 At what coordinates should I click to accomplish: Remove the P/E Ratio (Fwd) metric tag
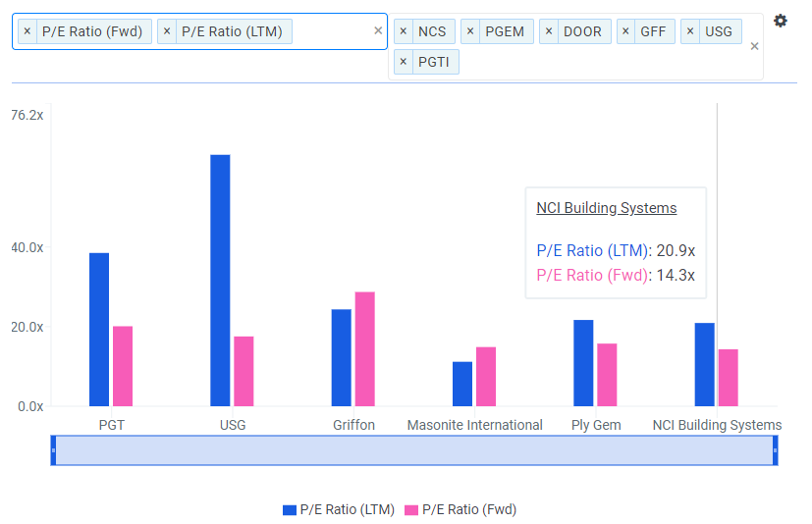pyautogui.click(x=27, y=31)
